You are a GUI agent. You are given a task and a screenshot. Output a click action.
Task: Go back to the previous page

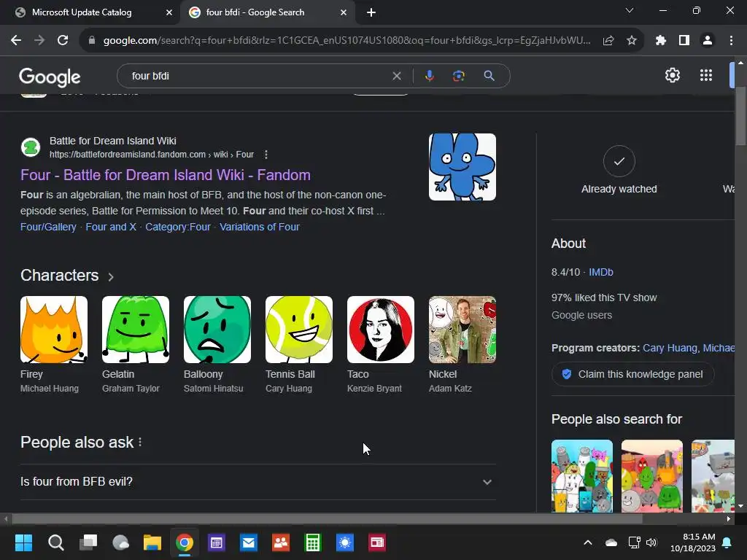16,41
